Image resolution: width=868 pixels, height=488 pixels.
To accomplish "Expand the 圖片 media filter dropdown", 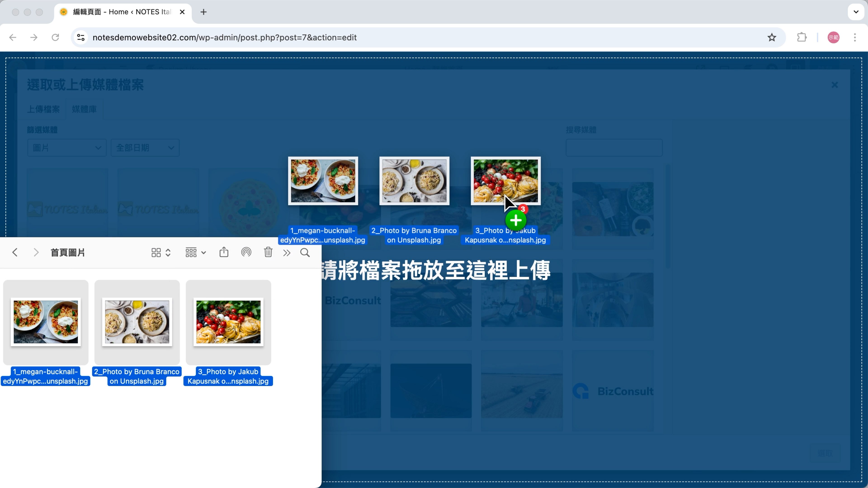I will tap(67, 148).
